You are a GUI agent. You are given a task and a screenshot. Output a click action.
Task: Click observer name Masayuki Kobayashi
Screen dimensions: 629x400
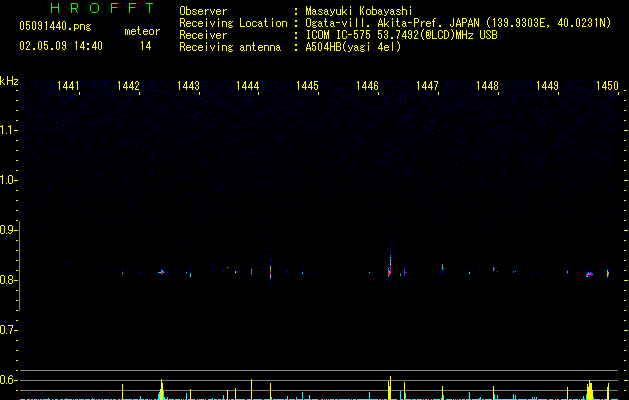pyautogui.click(x=358, y=11)
